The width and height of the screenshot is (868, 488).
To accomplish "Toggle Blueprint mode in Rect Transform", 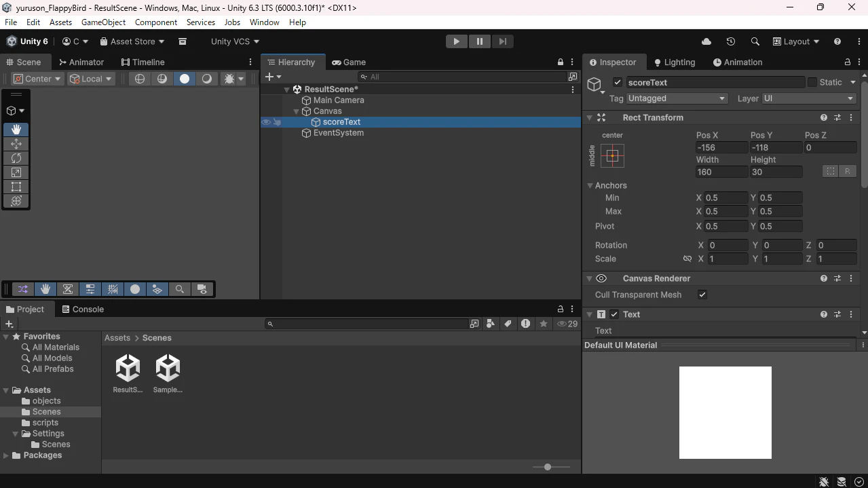I will [831, 171].
